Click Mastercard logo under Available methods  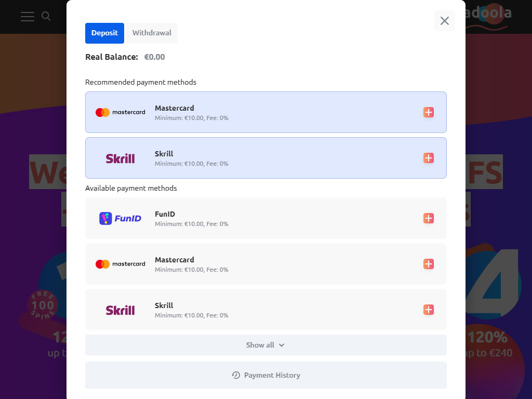coord(120,264)
